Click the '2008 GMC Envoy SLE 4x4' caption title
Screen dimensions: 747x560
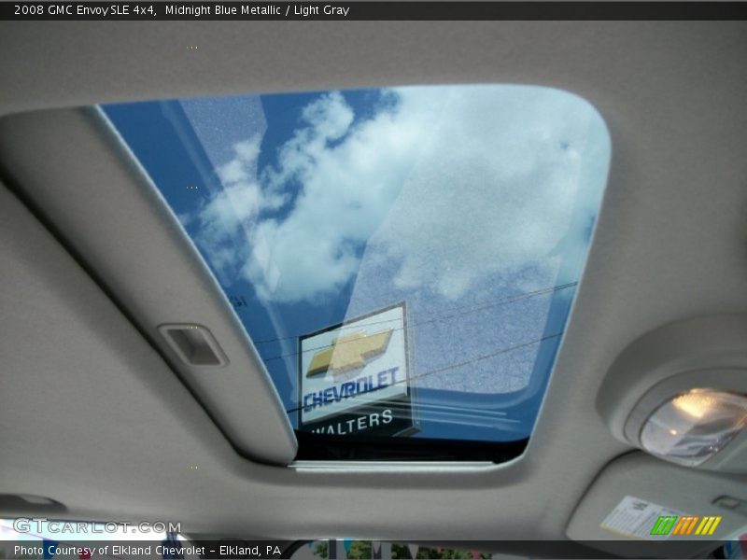[x=85, y=10]
